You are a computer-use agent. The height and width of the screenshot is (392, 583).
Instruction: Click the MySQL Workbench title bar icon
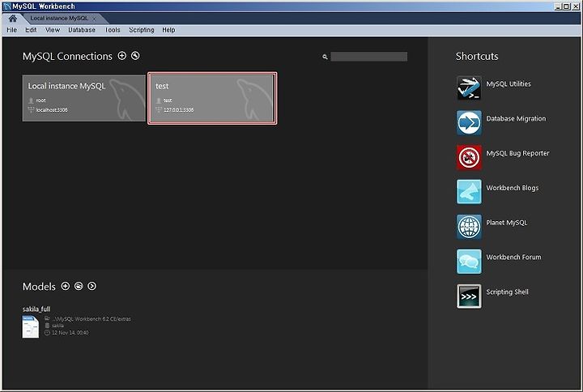(7, 6)
